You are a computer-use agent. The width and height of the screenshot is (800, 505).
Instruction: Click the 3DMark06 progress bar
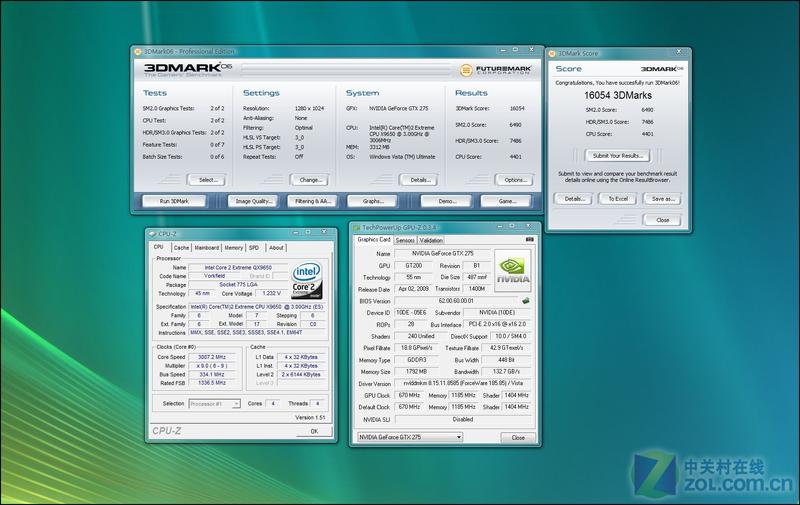coord(346,69)
